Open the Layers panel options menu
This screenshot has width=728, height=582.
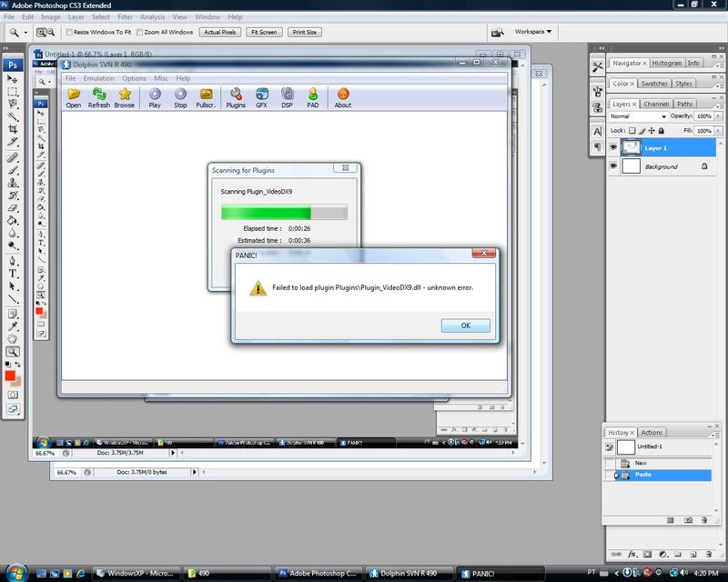pos(718,105)
